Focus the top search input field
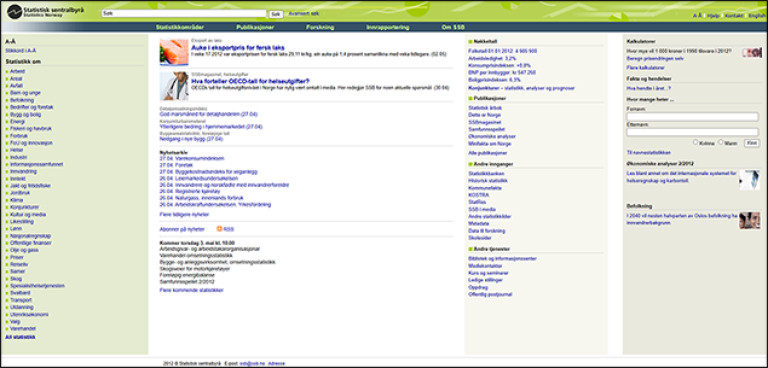The height and width of the screenshot is (368, 768). tap(184, 14)
